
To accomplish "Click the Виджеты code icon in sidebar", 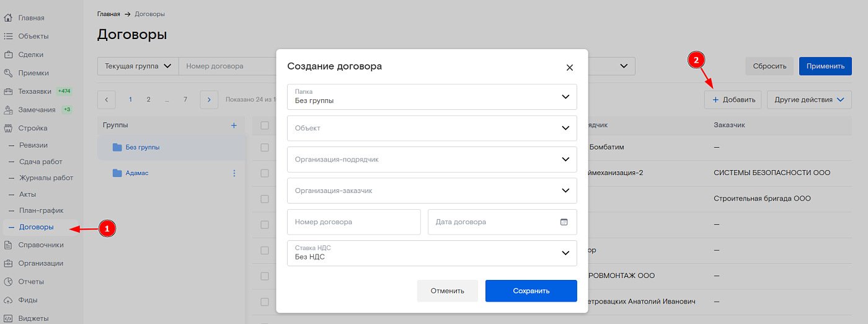I will [9, 318].
